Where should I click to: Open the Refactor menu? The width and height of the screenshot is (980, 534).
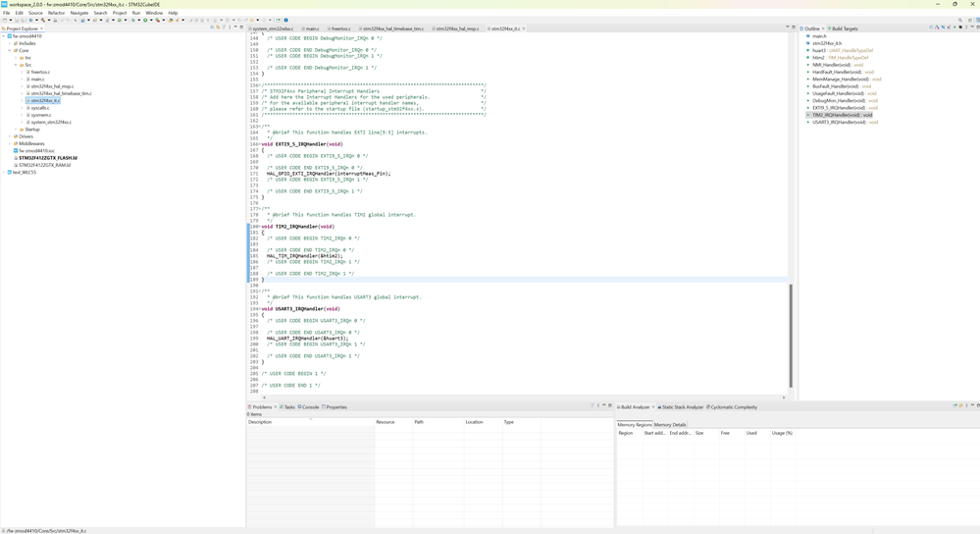coord(56,13)
